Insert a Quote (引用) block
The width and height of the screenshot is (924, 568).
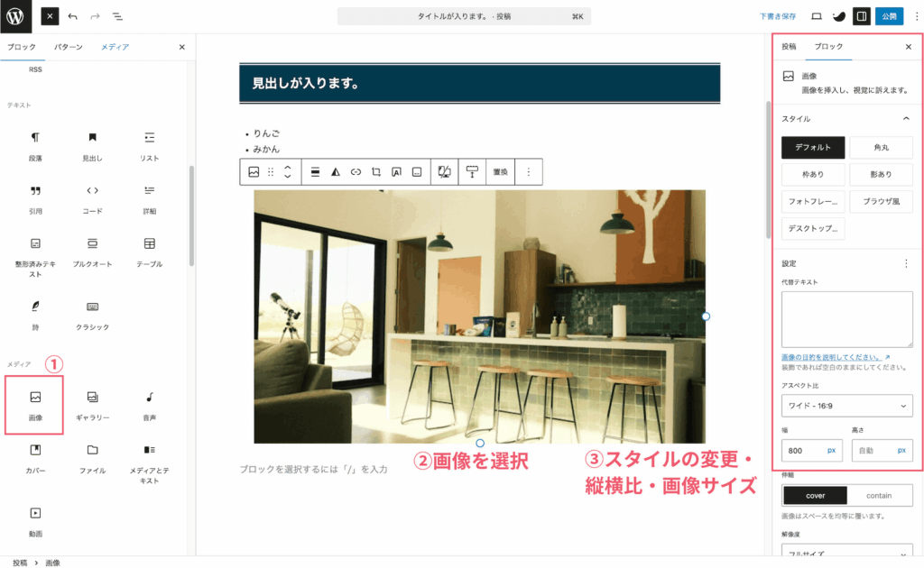(x=35, y=199)
